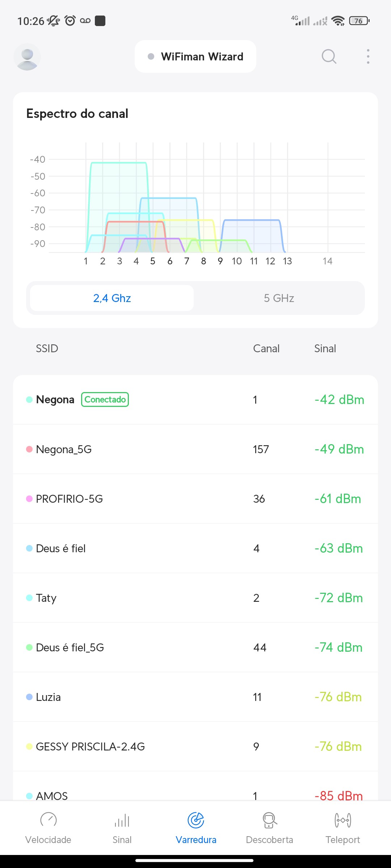Image resolution: width=391 pixels, height=868 pixels.
Task: Open the Sinal bars icon
Action: click(122, 820)
